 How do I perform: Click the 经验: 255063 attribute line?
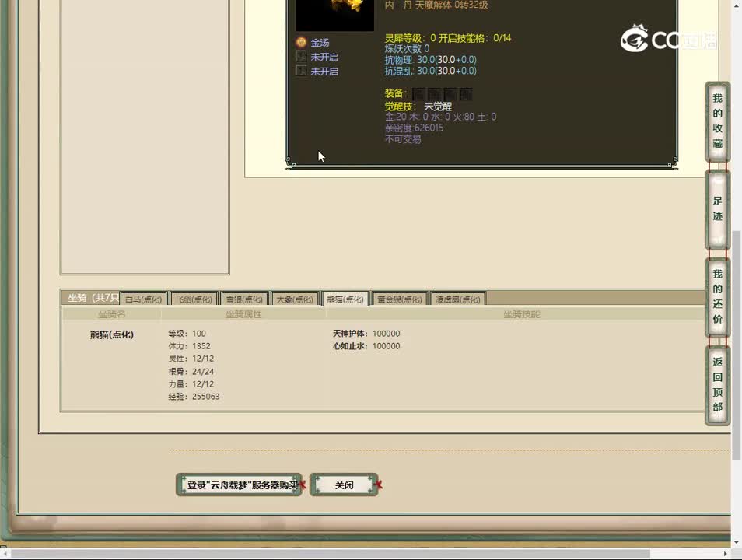tap(194, 396)
